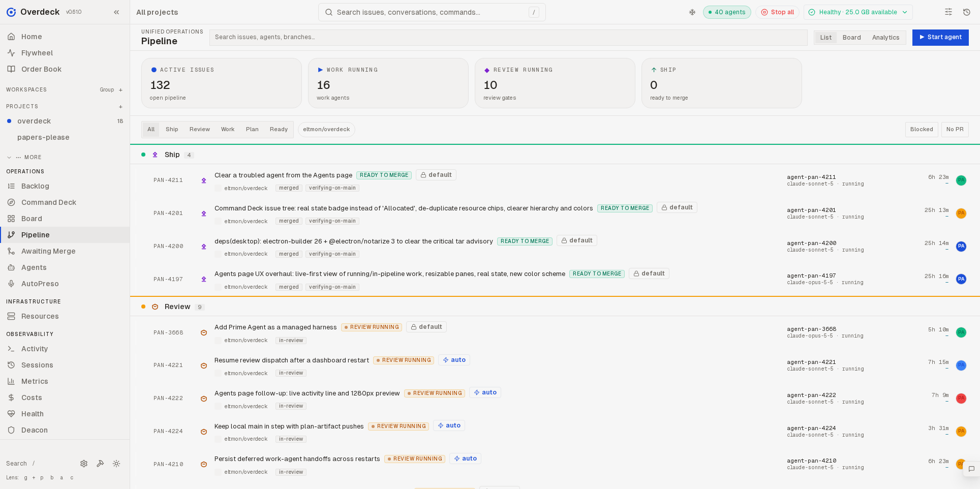Add a new workspace with plus icon
This screenshot has width=980, height=489.
(x=120, y=90)
